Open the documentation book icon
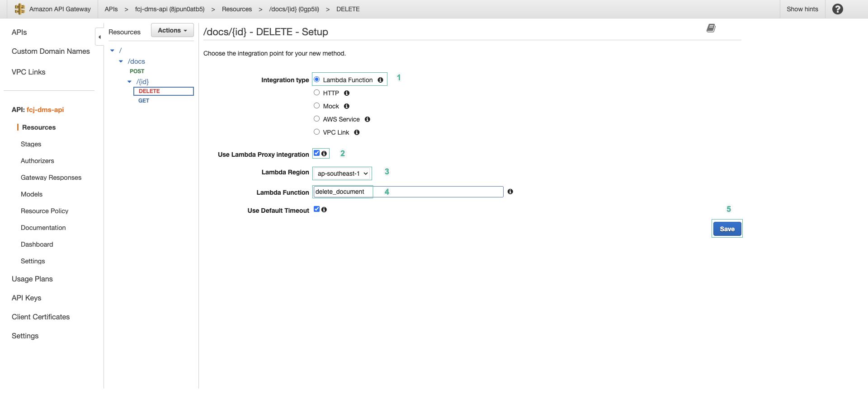 (x=711, y=28)
